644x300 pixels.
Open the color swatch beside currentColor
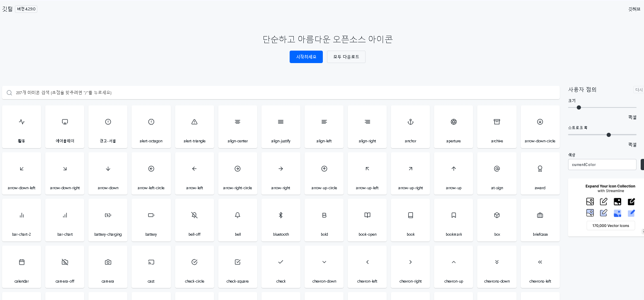pyautogui.click(x=642, y=164)
